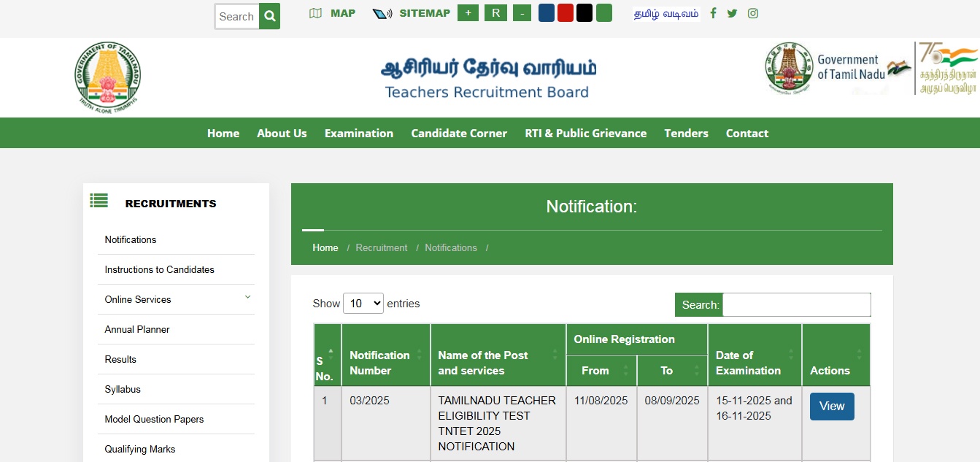Switch to Tamil version link
This screenshot has width=980, height=462.
(x=665, y=13)
